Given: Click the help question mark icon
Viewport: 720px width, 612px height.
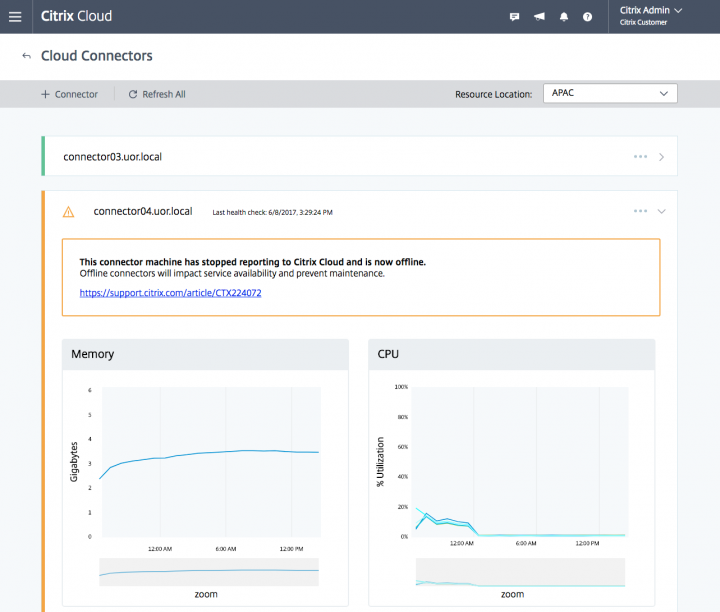Looking at the screenshot, I should click(x=588, y=17).
